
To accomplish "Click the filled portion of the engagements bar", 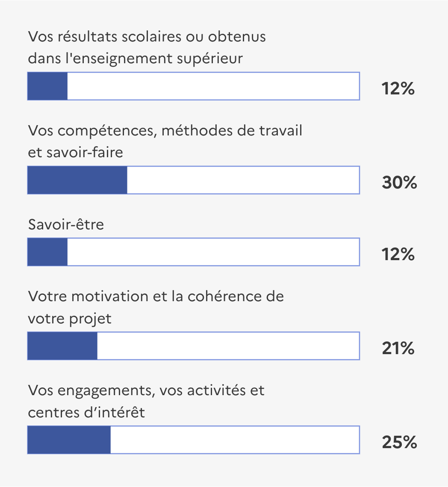I will [69, 440].
